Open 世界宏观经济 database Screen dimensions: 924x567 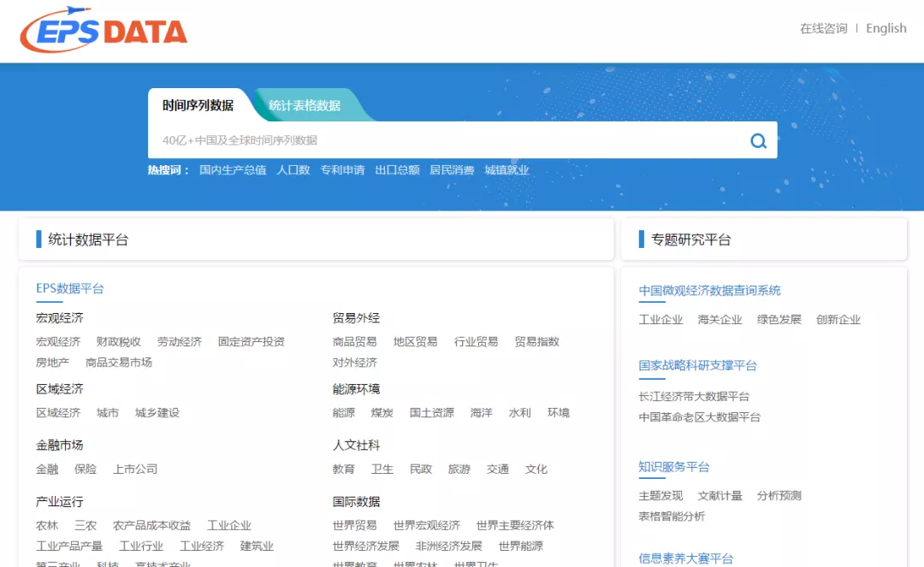427,525
